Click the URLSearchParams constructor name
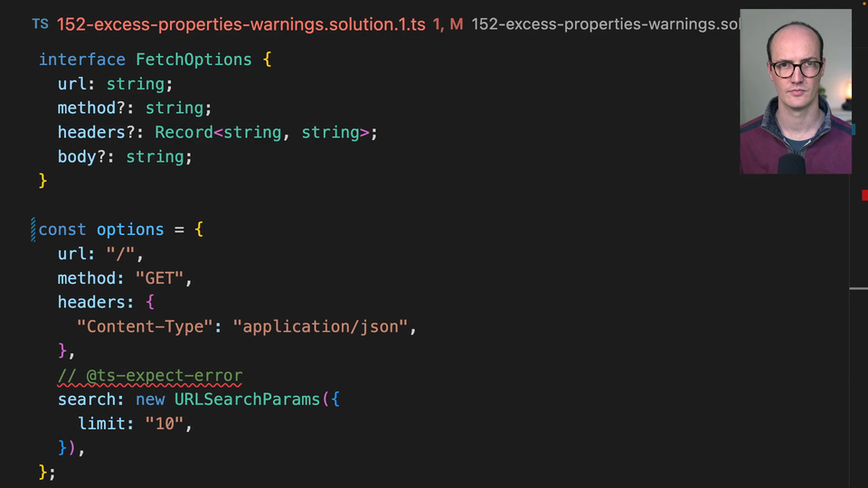Viewport: 868px width, 488px height. [244, 399]
